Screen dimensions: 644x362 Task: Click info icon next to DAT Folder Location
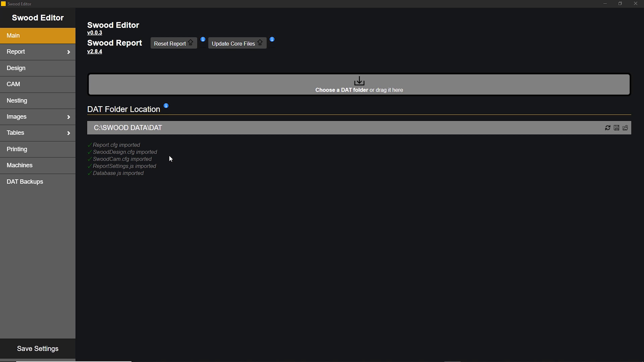coord(166,106)
